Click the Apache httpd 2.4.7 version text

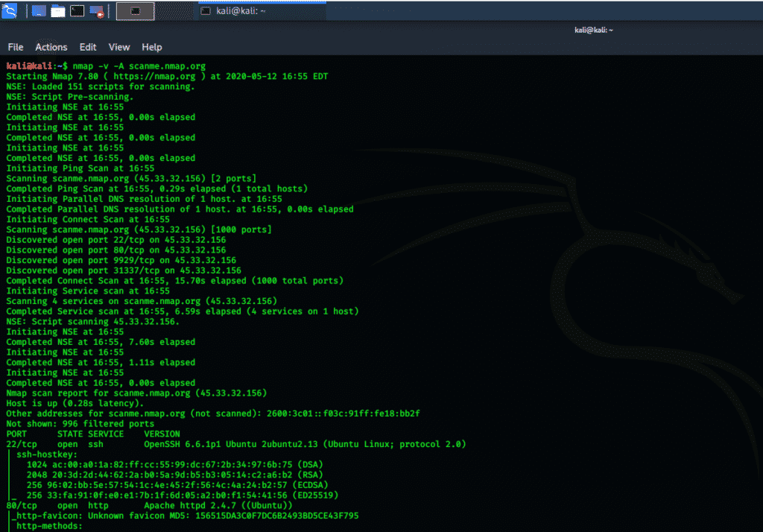(218, 506)
